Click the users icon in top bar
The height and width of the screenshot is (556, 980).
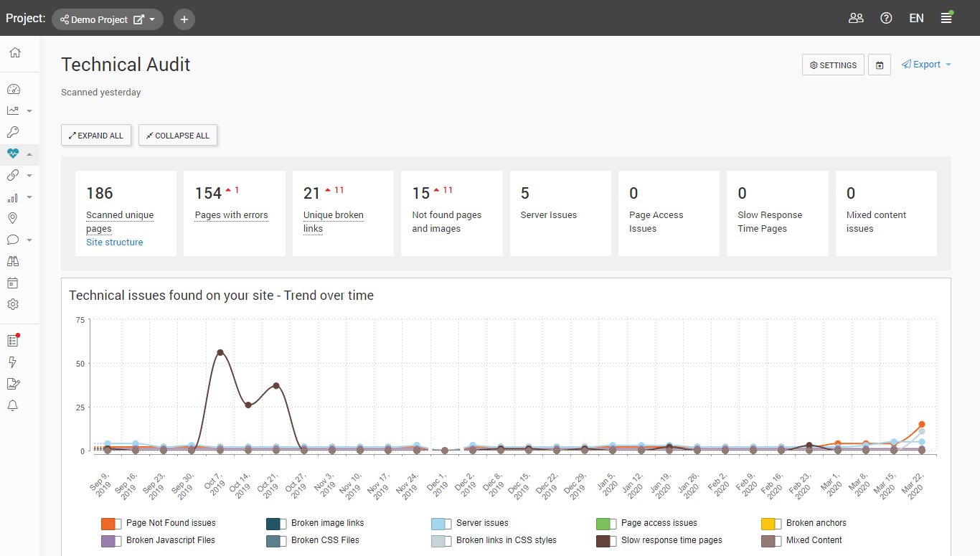point(856,19)
